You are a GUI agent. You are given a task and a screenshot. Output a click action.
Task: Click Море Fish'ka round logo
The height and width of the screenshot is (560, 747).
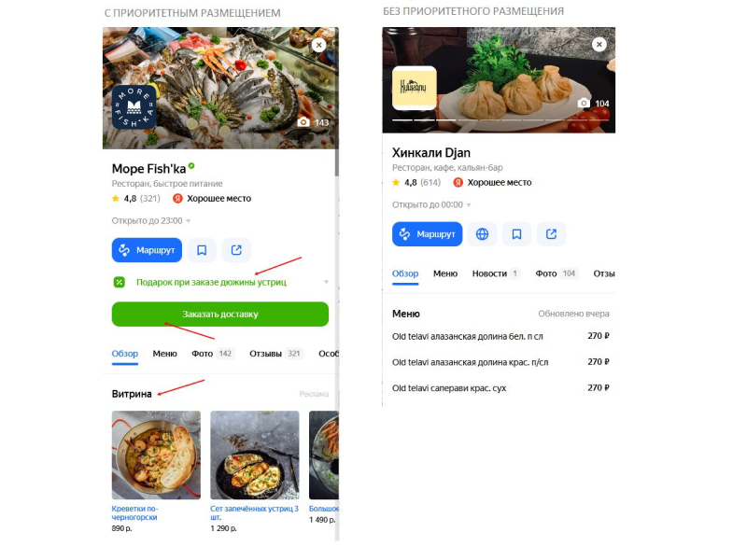[x=134, y=107]
